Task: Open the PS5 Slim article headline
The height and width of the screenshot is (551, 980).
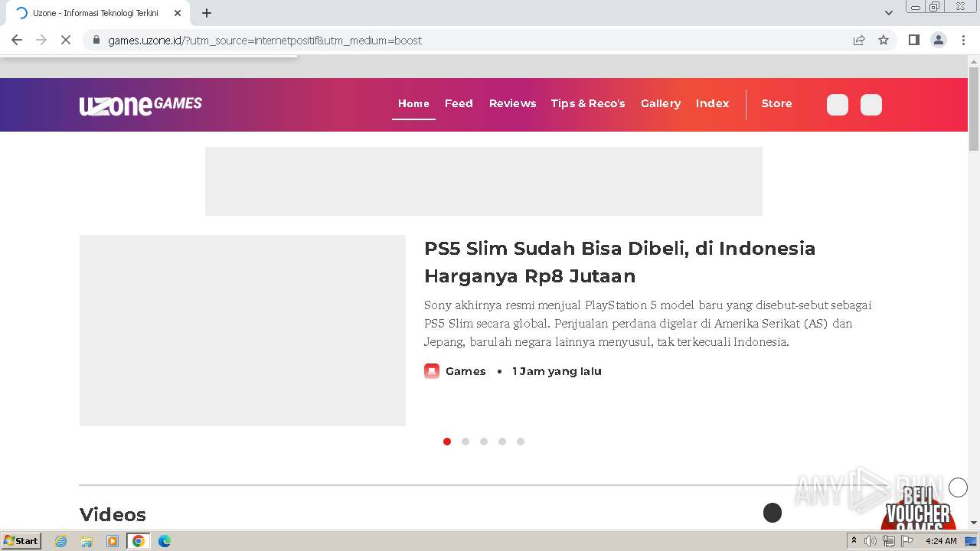Action: (x=619, y=262)
